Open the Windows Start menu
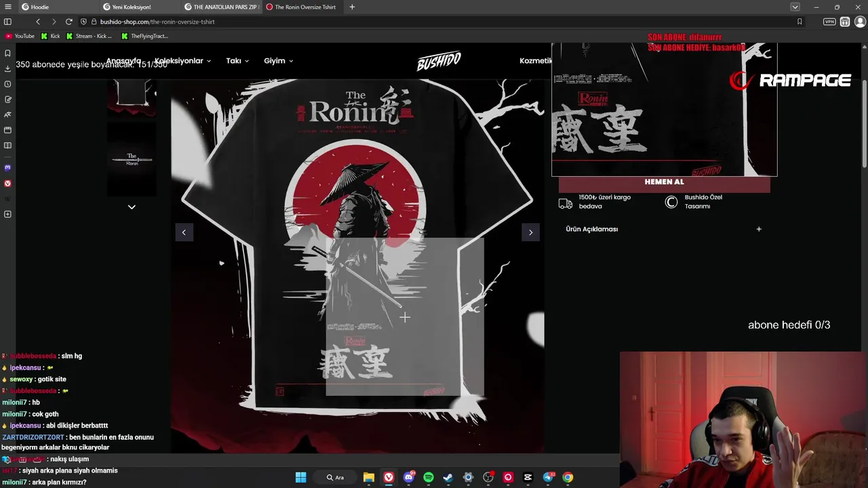Viewport: 868px width, 488px height. (x=301, y=477)
